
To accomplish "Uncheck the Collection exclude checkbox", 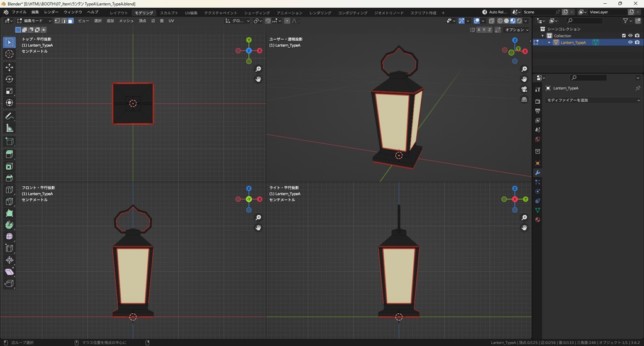I will tap(624, 36).
